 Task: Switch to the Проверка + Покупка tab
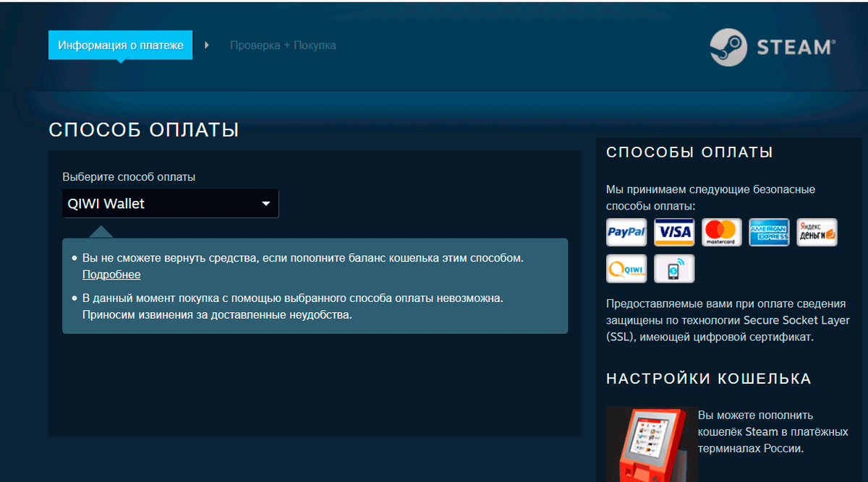click(283, 45)
